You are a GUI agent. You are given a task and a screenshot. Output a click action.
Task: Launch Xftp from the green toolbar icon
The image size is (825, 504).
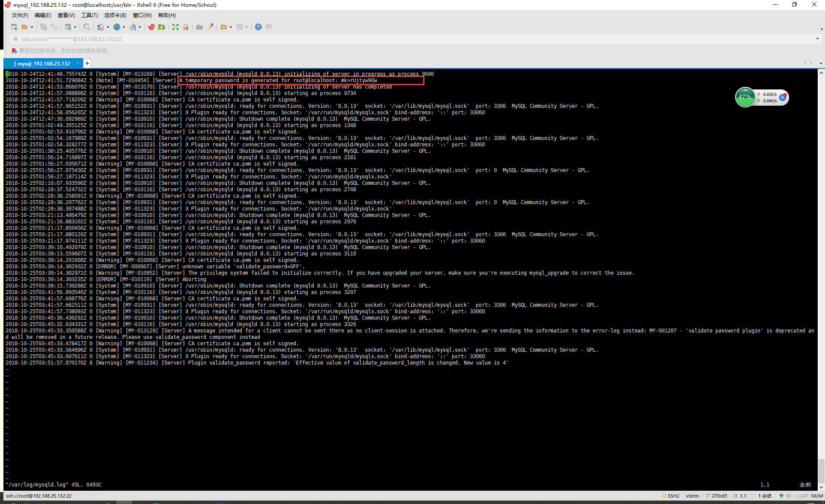click(162, 27)
